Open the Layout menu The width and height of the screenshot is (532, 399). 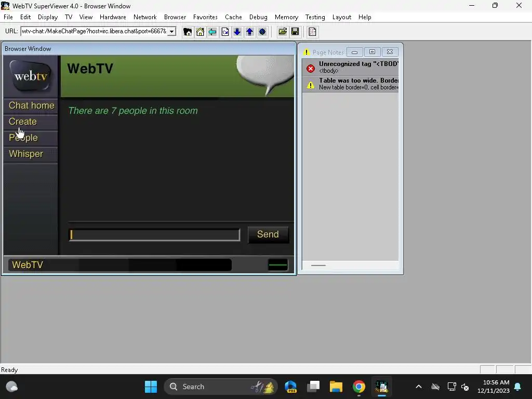pyautogui.click(x=342, y=17)
